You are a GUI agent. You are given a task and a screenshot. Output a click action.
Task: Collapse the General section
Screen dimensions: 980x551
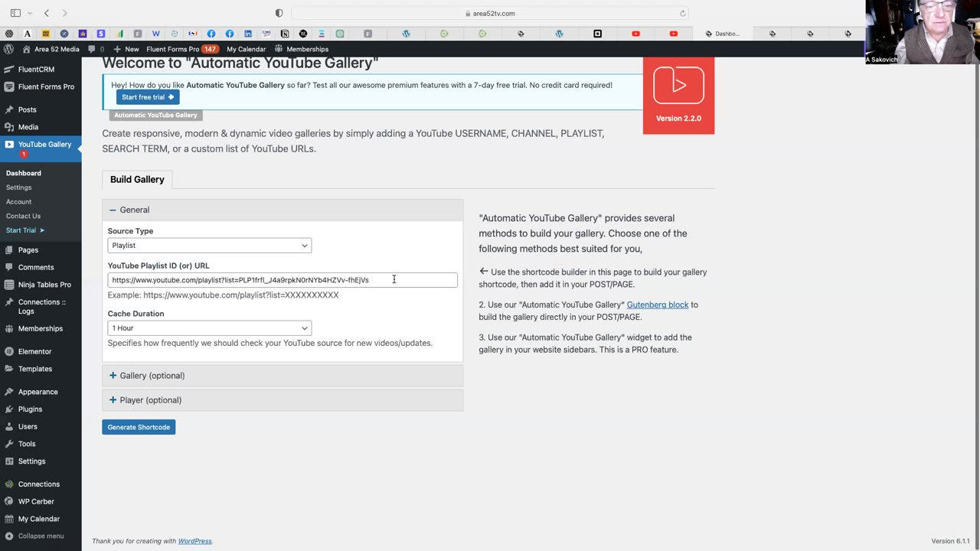point(283,210)
